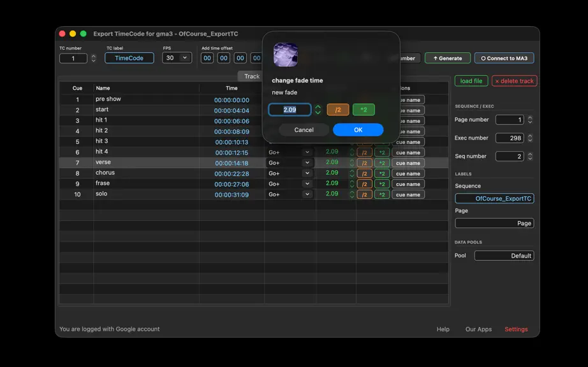Image resolution: width=588 pixels, height=367 pixels.
Task: Click the Pool Default field
Action: pos(504,255)
